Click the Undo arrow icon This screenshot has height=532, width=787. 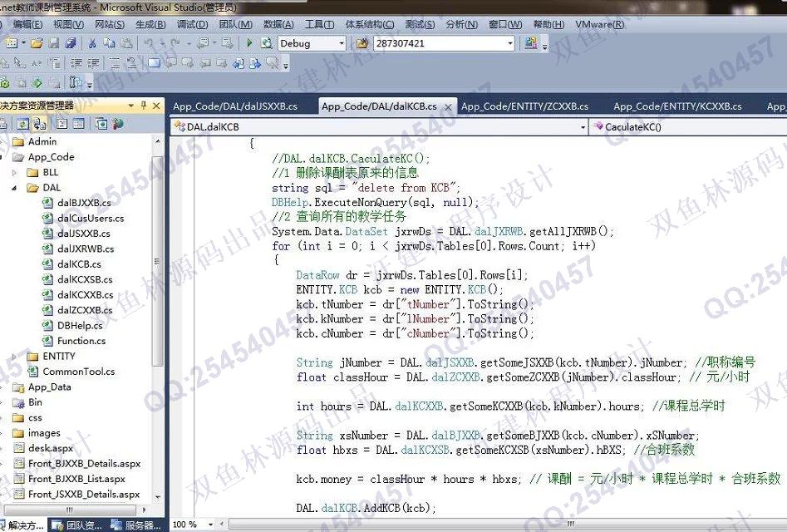coord(149,43)
